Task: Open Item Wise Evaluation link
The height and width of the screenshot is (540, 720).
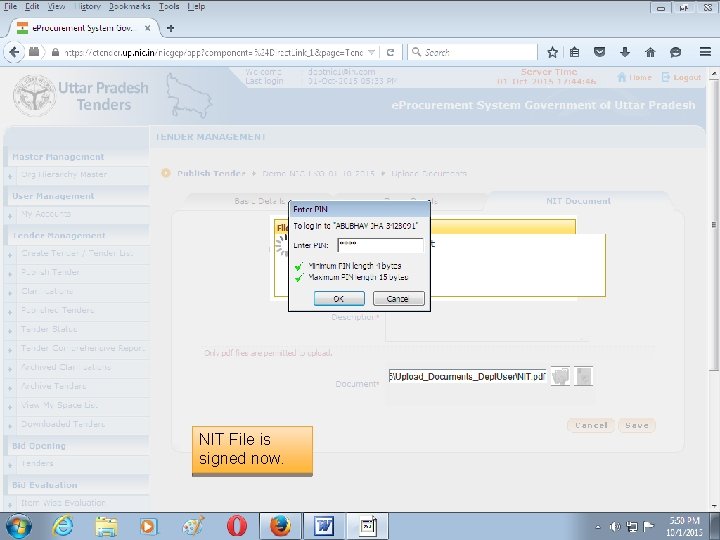Action: (x=63, y=503)
